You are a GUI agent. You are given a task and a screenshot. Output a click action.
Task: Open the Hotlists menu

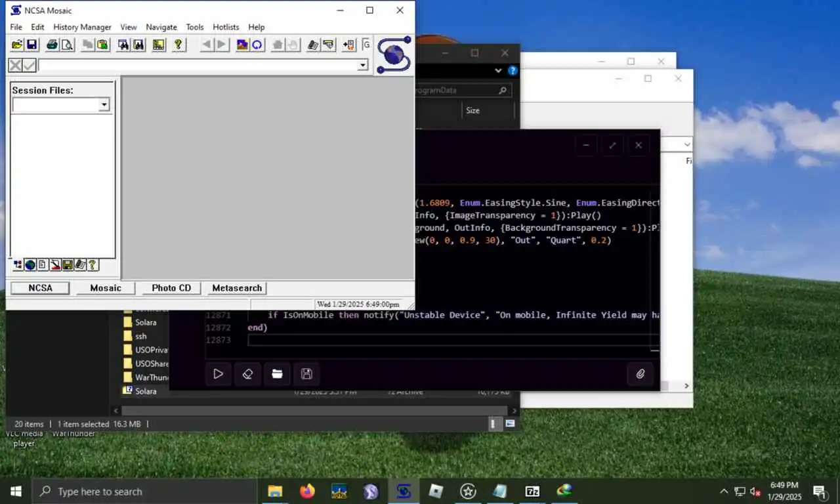[x=226, y=27]
